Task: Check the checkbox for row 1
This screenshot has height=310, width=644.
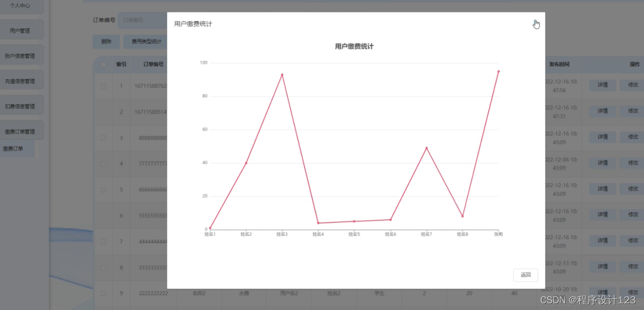Action: click(x=104, y=86)
